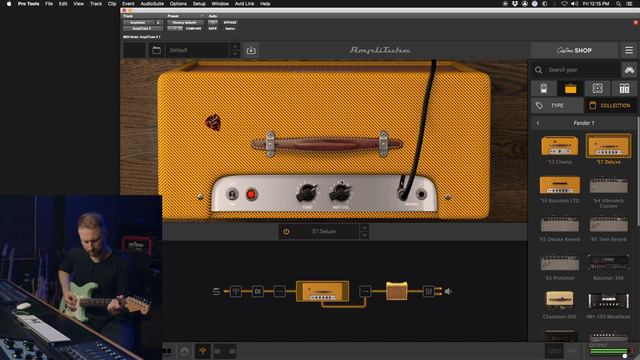Image resolution: width=640 pixels, height=360 pixels.
Task: Select the cabinet speaker category icon
Action: point(597,88)
